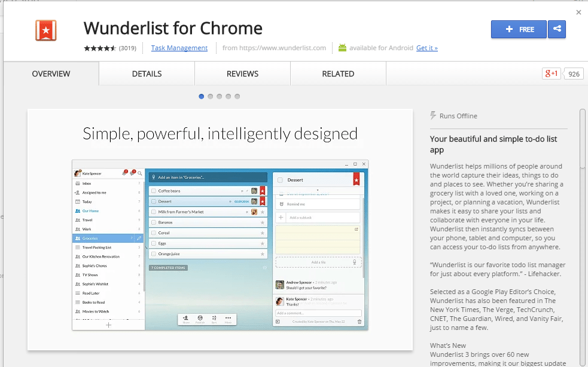Click the 926 plus-one count bubble
The image size is (588, 367).
(574, 74)
